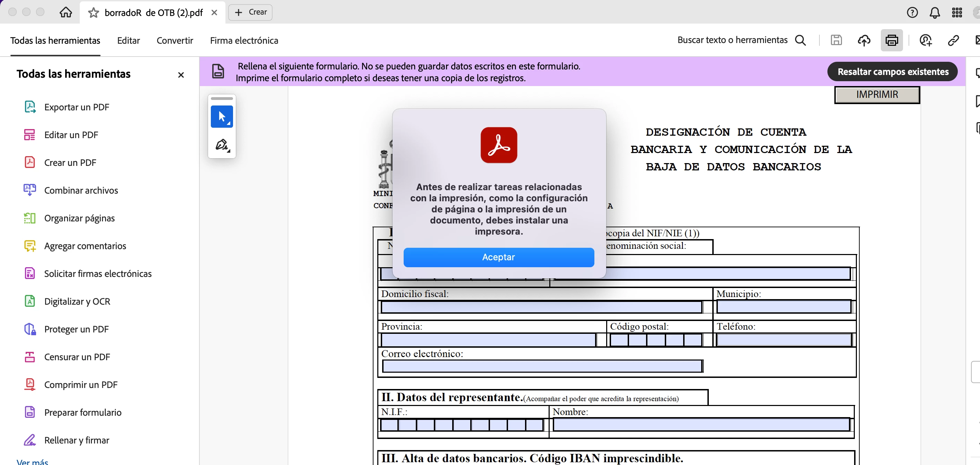Select the arrow selection tool
Image resolution: width=980 pixels, height=465 pixels.
click(x=222, y=117)
